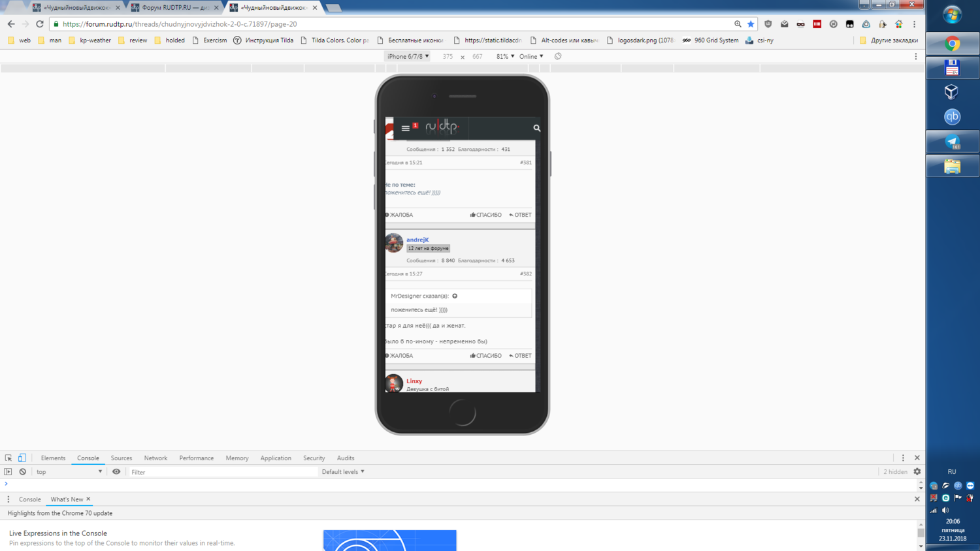Click the eye icon to create a live expression
Viewport: 980px width, 551px height.
coord(116,472)
